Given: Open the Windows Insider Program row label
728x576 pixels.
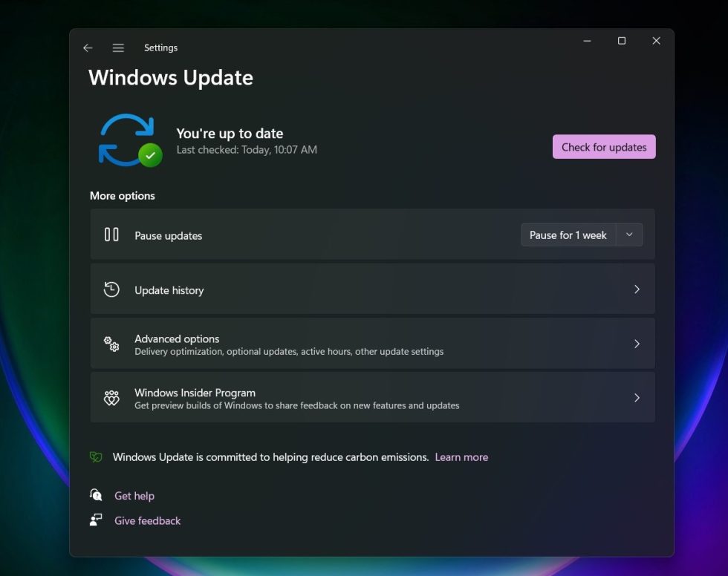Looking at the screenshot, I should [195, 393].
